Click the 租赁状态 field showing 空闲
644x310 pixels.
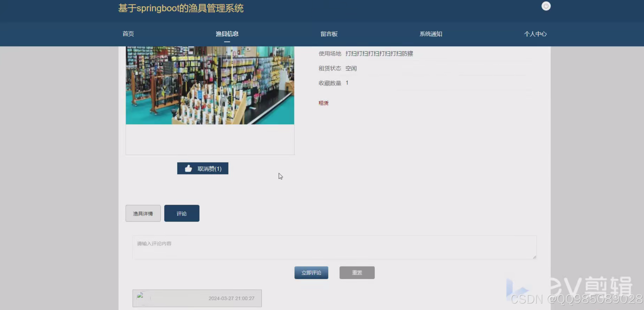(351, 68)
